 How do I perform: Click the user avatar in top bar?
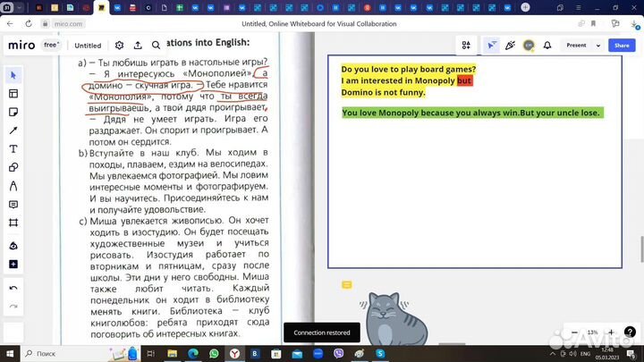(529, 46)
